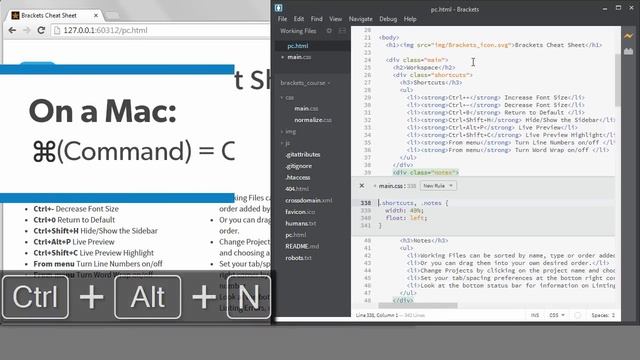
Task: Click the main.css : 338 inline editor filename
Action: click(x=397, y=186)
